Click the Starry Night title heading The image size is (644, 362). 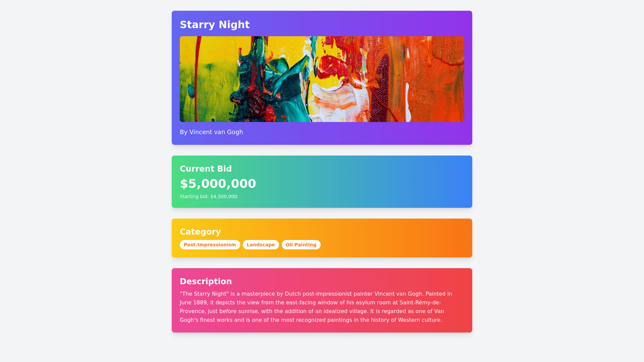[215, 25]
